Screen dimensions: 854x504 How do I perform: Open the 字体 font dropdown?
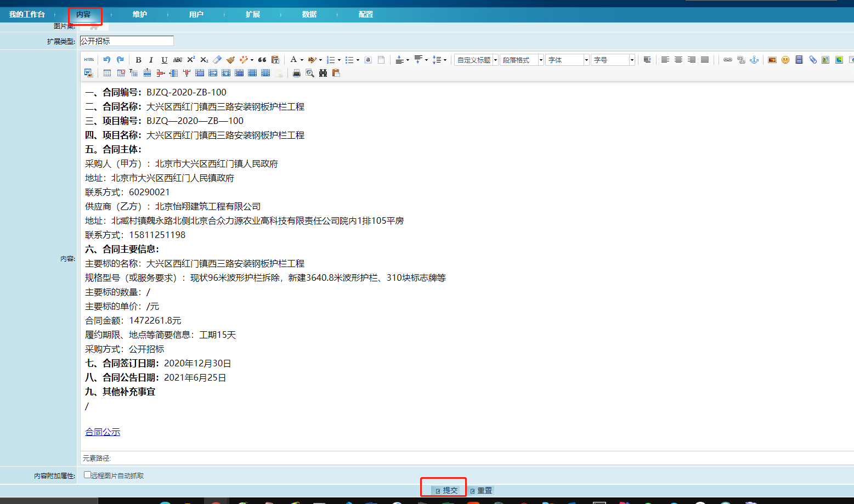click(x=567, y=60)
